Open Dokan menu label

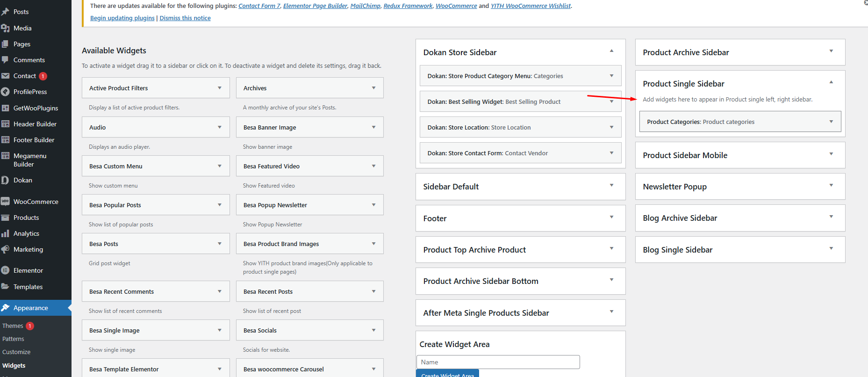tap(23, 180)
